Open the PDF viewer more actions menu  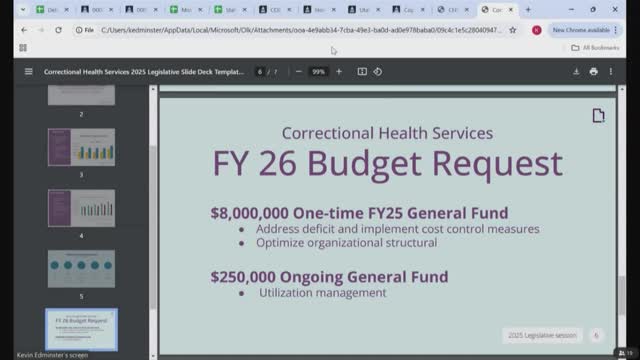click(611, 72)
